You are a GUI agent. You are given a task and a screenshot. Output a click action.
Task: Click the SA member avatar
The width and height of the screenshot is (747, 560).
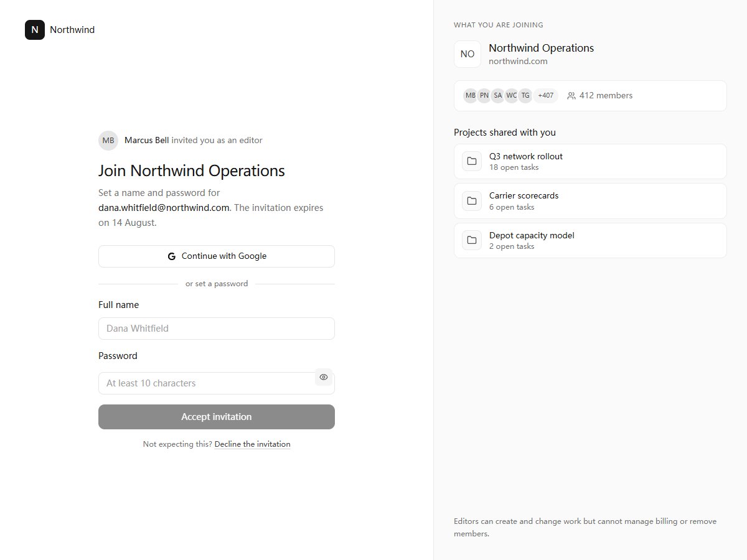coord(497,96)
